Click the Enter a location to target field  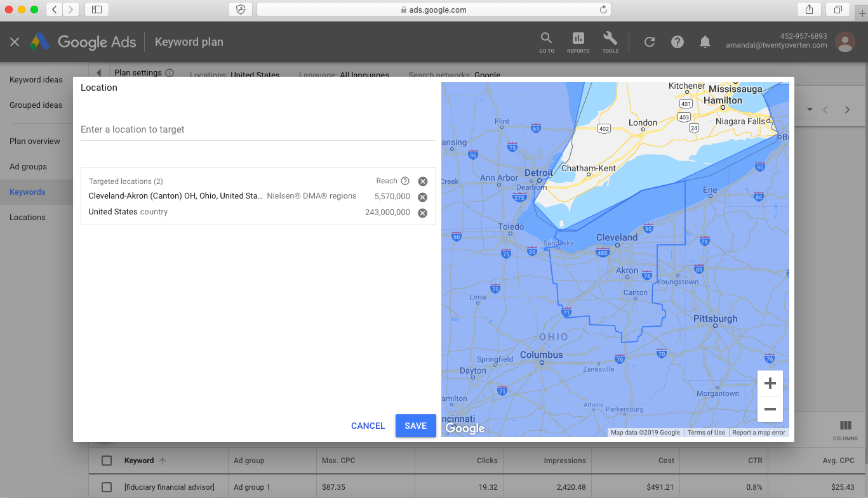click(257, 129)
